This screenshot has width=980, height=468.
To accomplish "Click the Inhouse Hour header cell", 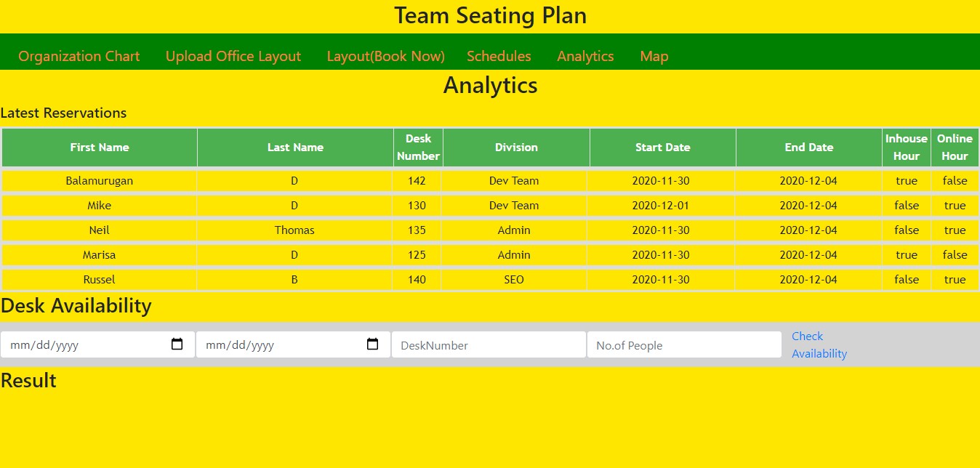I will pos(906,147).
